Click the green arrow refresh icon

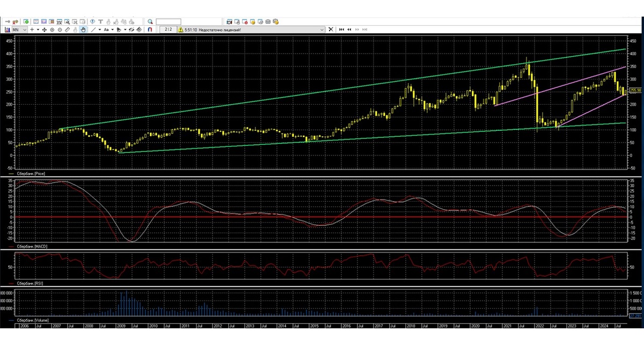click(x=26, y=21)
